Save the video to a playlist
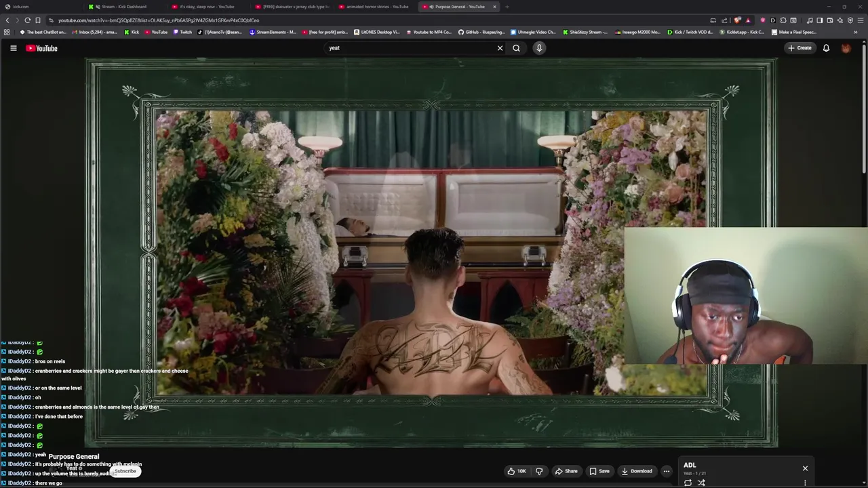The height and width of the screenshot is (488, 868). pyautogui.click(x=599, y=471)
